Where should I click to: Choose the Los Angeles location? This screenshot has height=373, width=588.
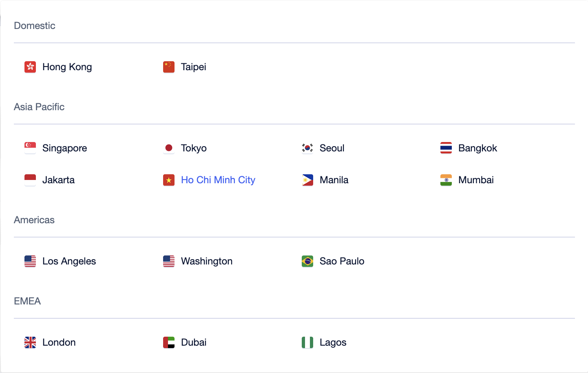(69, 261)
